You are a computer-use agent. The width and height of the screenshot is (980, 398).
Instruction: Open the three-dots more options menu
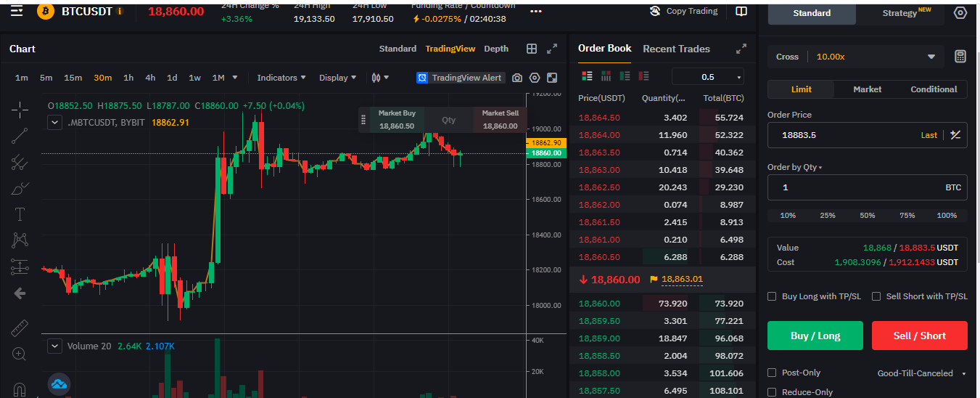coord(536,12)
